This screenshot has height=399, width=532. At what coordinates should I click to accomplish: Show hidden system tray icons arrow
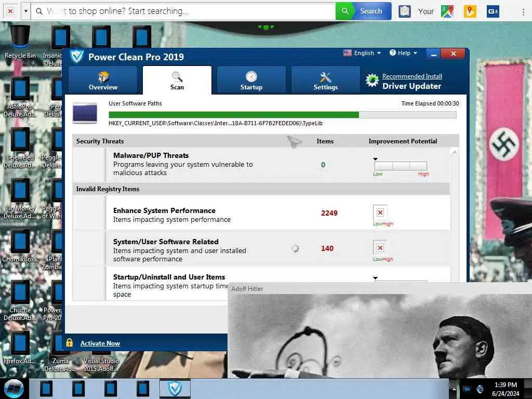click(454, 389)
